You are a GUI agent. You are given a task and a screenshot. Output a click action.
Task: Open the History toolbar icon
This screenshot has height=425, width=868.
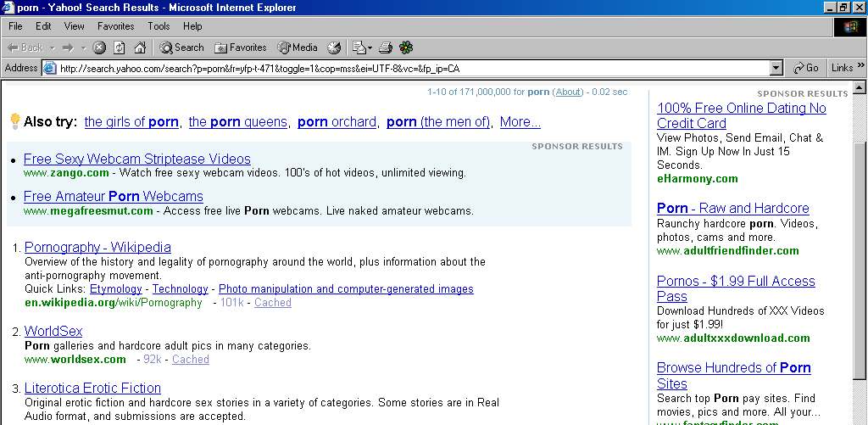pos(334,48)
